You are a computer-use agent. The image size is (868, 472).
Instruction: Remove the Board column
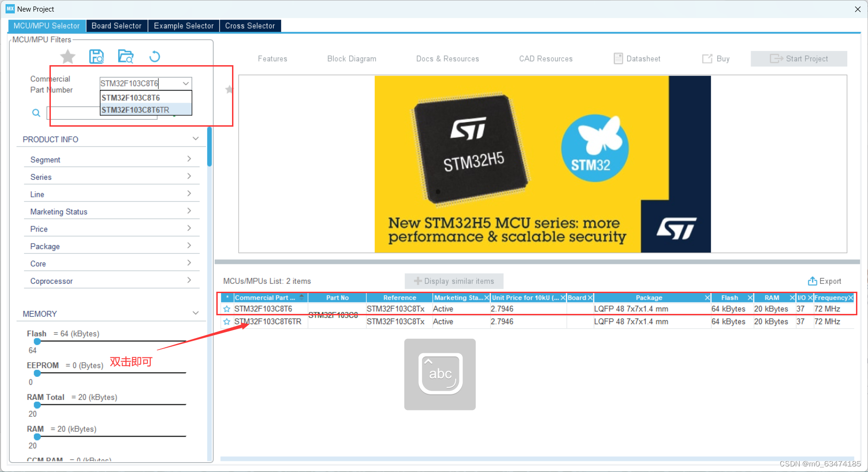point(590,298)
